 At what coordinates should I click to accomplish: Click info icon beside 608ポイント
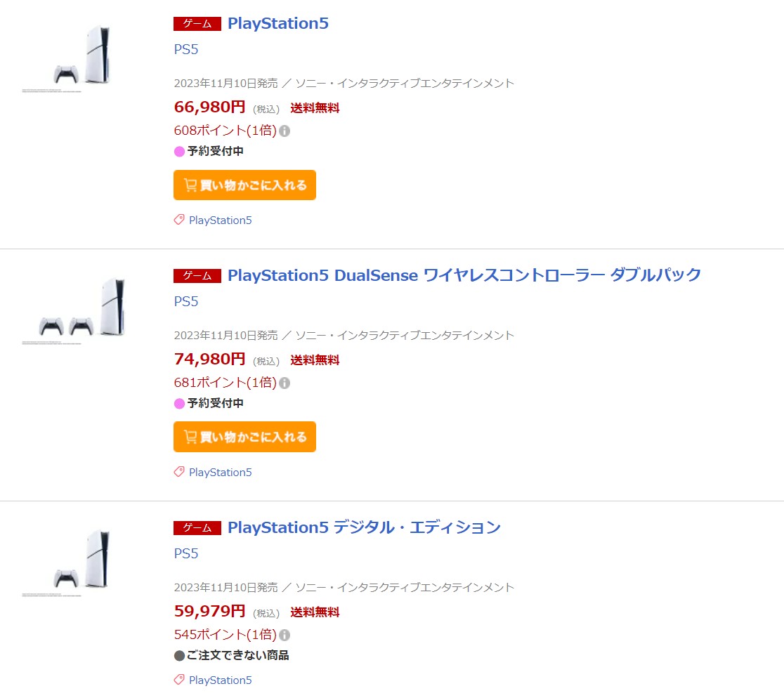pyautogui.click(x=285, y=131)
